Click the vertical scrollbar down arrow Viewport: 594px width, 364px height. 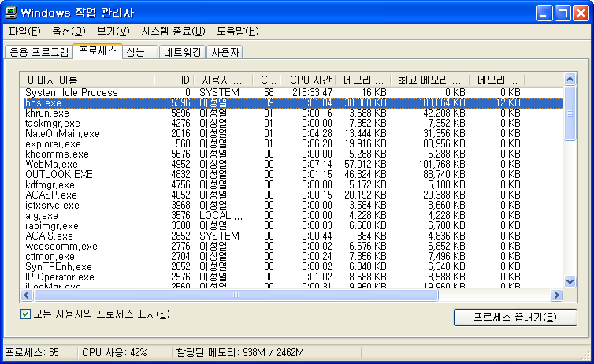pos(570,283)
